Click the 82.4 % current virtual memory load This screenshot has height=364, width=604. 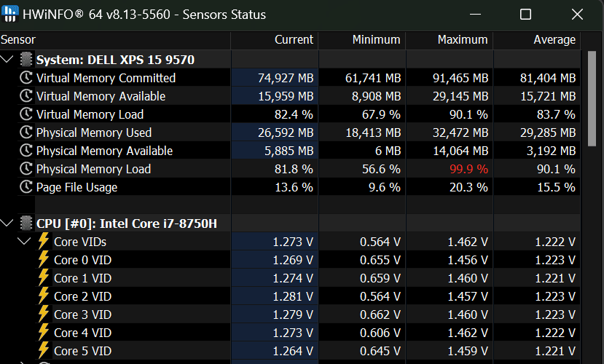(294, 114)
